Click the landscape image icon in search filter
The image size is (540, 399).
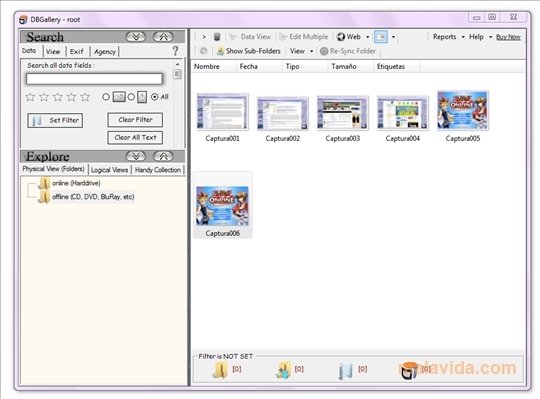point(119,97)
